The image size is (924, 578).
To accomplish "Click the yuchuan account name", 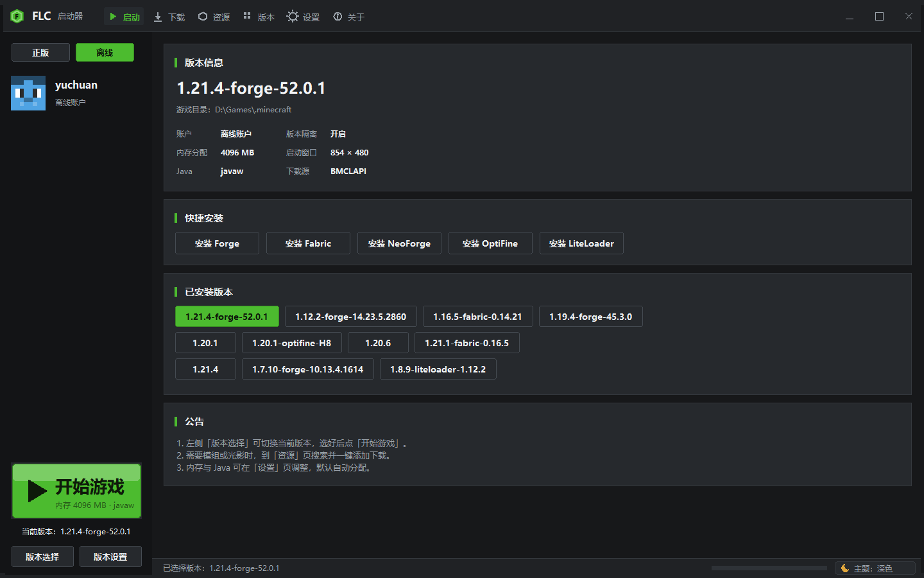I will point(76,85).
